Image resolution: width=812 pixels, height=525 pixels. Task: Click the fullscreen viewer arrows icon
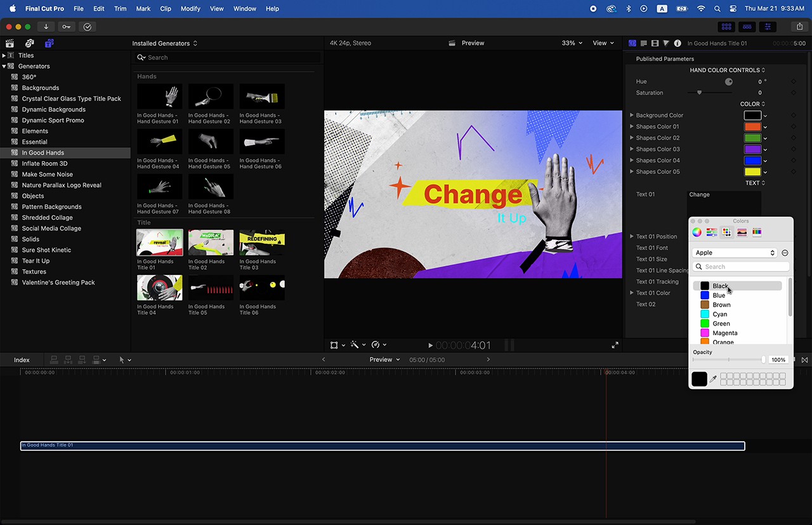pyautogui.click(x=615, y=345)
